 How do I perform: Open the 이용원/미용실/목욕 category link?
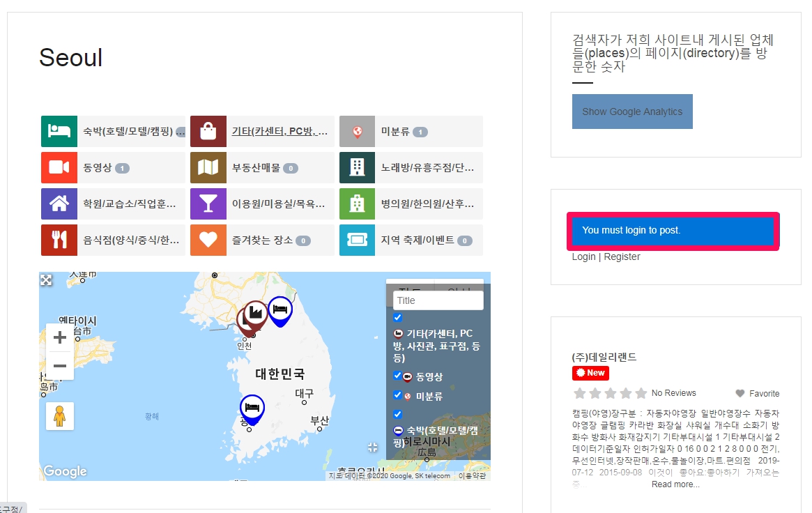(279, 204)
